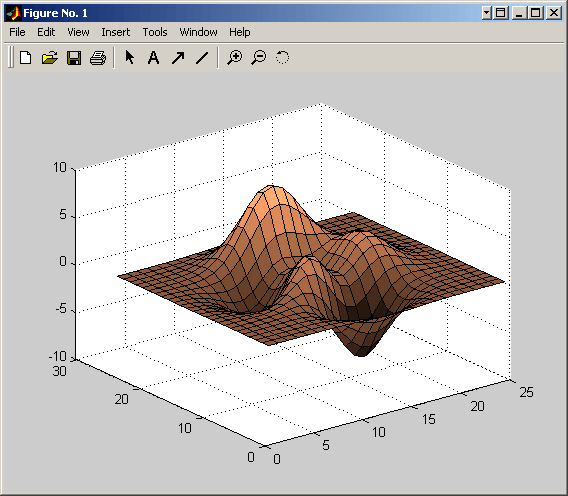Viewport: 568px width, 496px height.
Task: Open the File menu
Action: 17,32
